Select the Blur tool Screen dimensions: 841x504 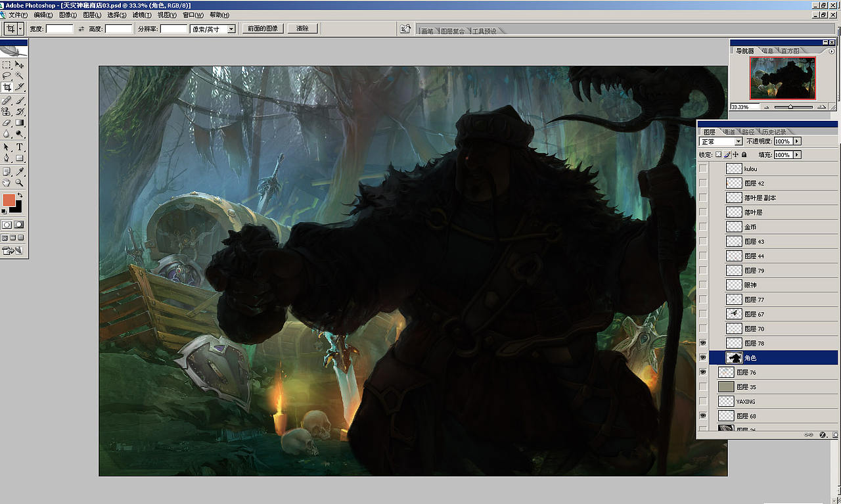7,134
